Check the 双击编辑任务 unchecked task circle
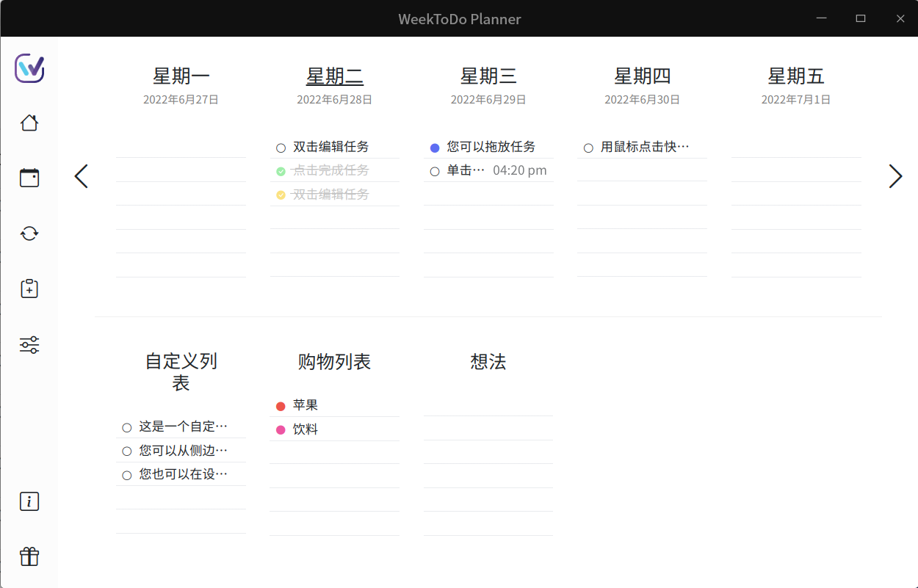 click(x=281, y=148)
